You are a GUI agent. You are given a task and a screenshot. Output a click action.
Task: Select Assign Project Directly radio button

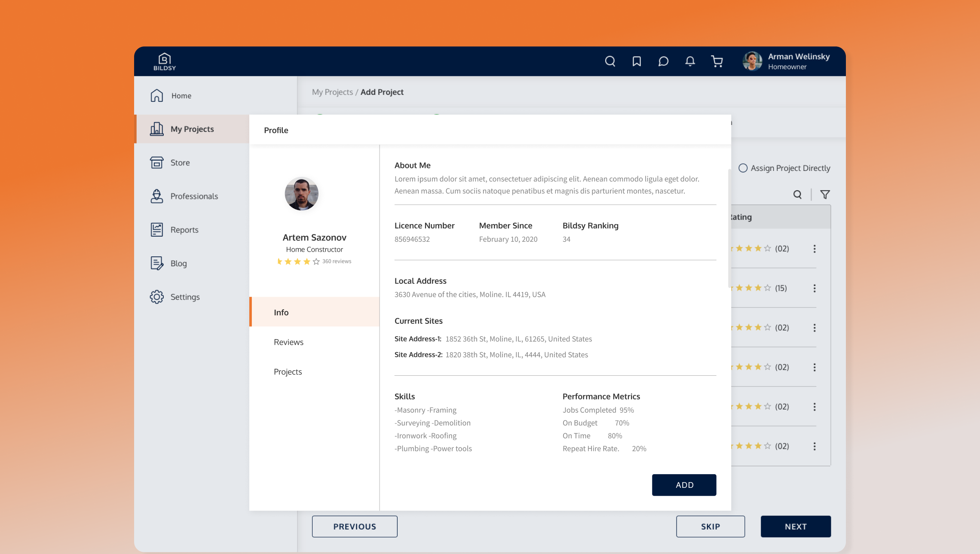tap(743, 168)
